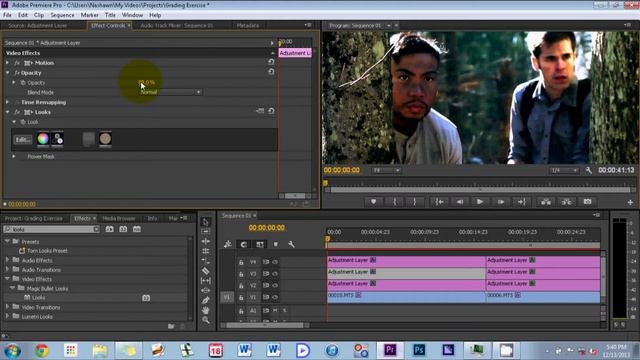The image size is (640, 360).
Task: Toggle timeline Snap magnet icon
Action: [244, 244]
